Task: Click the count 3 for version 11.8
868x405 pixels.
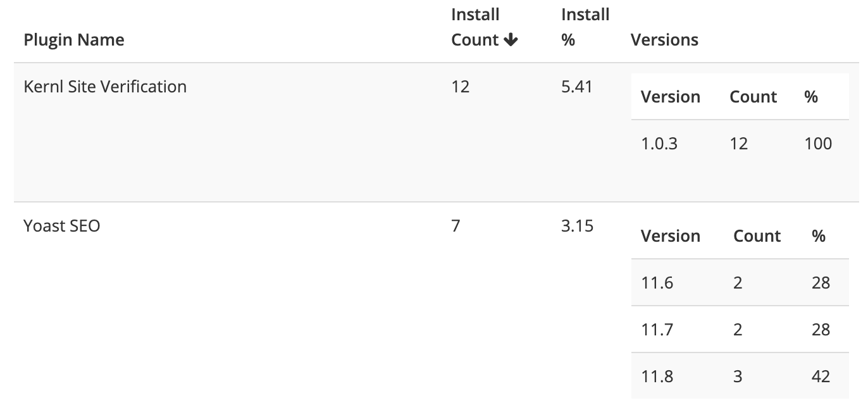Action: point(738,376)
